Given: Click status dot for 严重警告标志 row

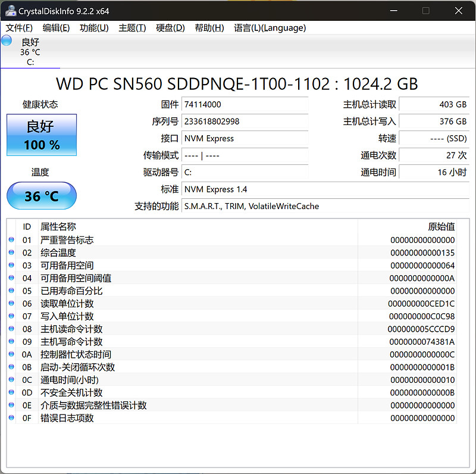Looking at the screenshot, I should tap(11, 240).
